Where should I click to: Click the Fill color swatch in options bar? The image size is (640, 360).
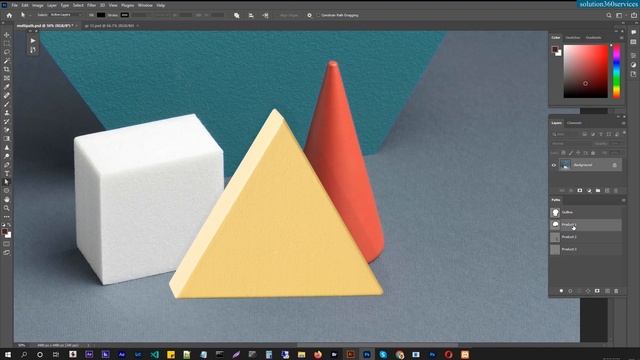pos(101,15)
